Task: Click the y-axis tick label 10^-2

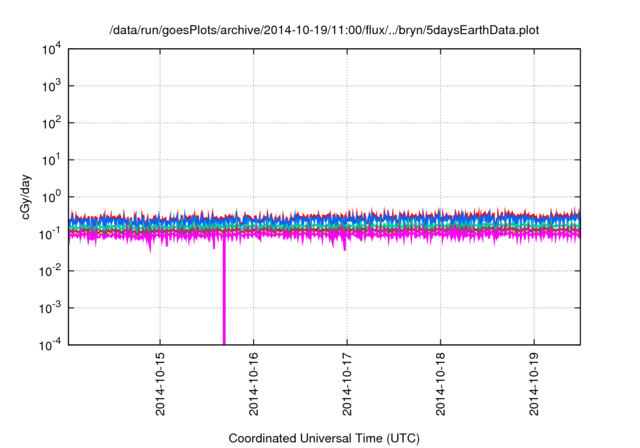Action: coord(50,271)
